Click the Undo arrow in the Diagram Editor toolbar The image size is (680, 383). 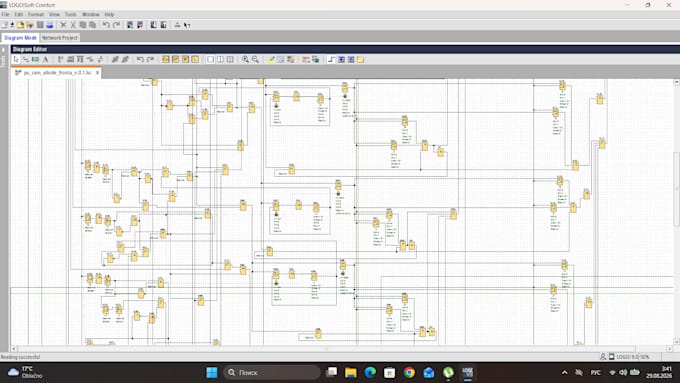click(141, 59)
